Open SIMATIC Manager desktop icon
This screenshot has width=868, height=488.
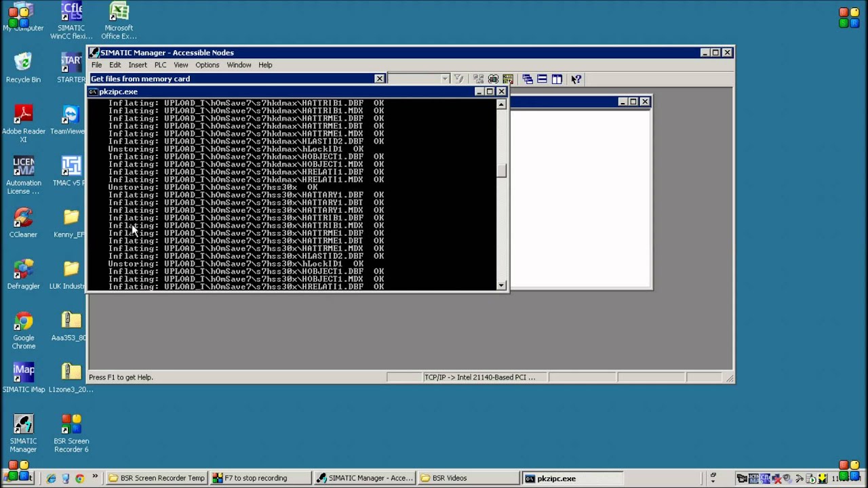pos(23,433)
